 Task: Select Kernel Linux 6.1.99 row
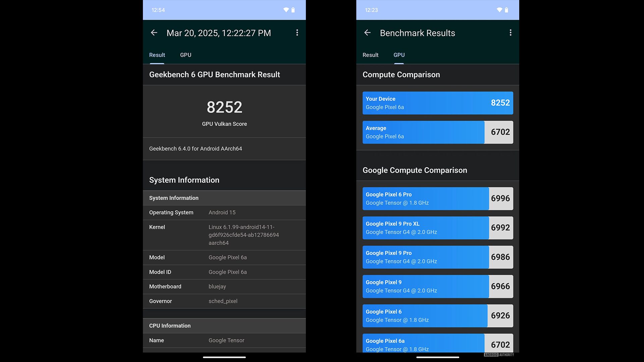click(224, 235)
